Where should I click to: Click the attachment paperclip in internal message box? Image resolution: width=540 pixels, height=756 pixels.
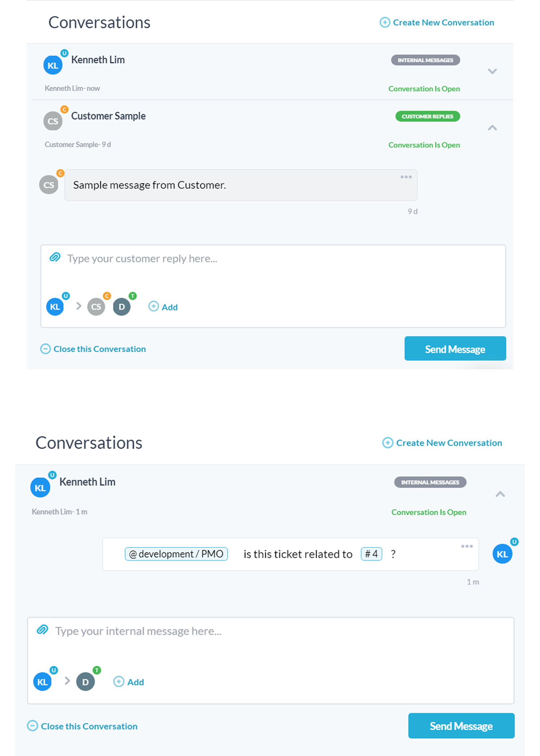tap(42, 630)
